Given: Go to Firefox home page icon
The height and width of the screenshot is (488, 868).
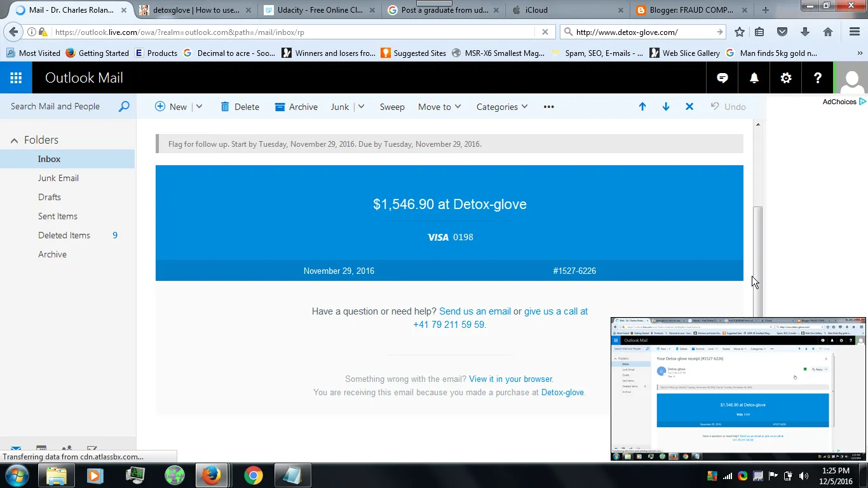Looking at the screenshot, I should 828,32.
